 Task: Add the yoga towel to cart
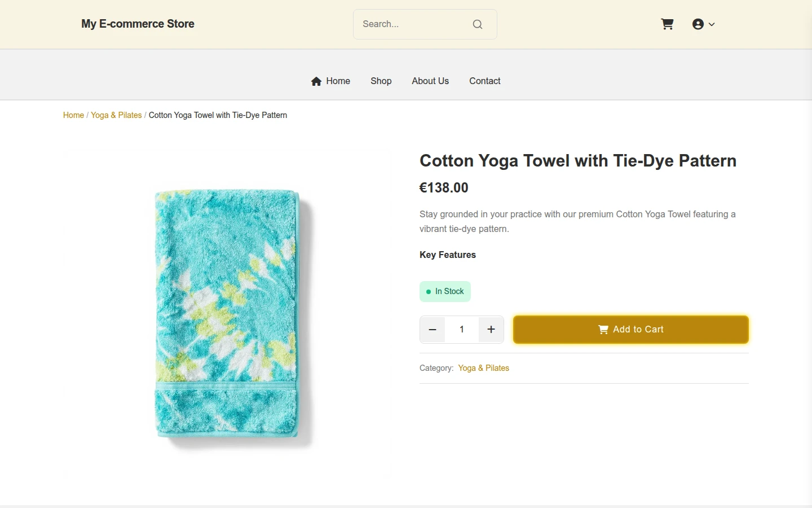click(631, 330)
